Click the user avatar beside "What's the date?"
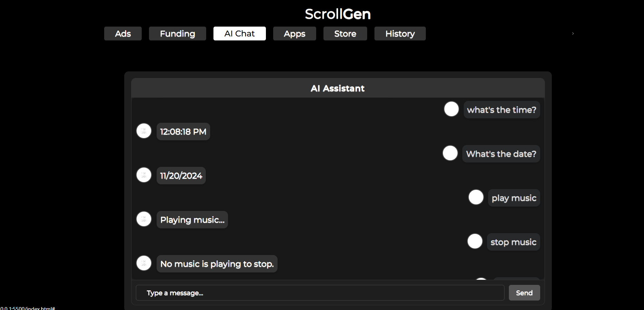Viewport: 644px width, 310px height. tap(450, 153)
